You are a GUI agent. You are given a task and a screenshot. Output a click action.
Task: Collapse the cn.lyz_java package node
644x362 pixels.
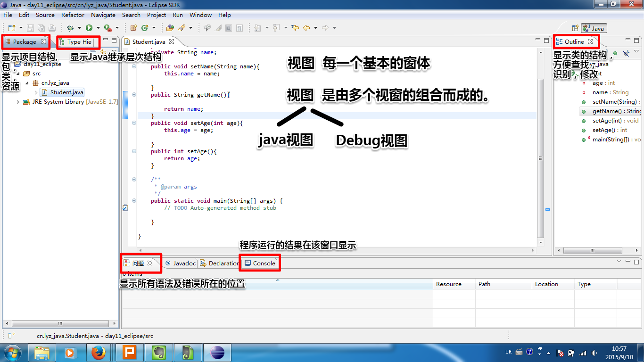27,83
